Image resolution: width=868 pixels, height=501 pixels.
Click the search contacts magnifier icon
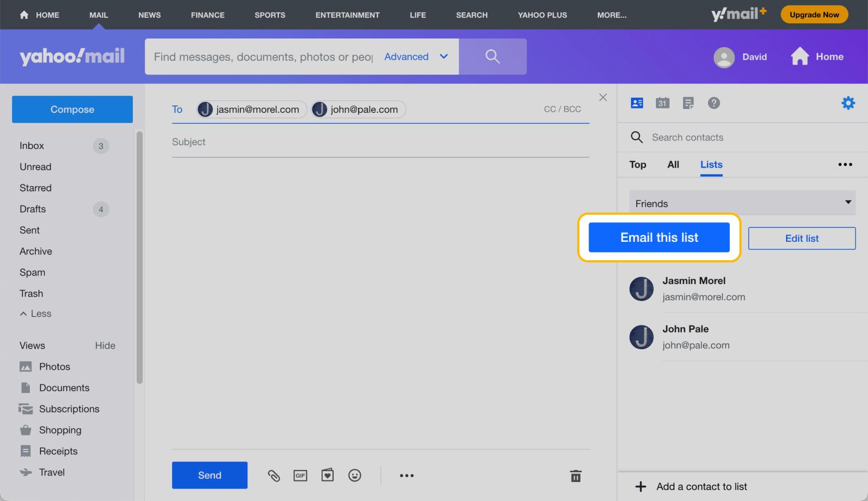coord(637,137)
